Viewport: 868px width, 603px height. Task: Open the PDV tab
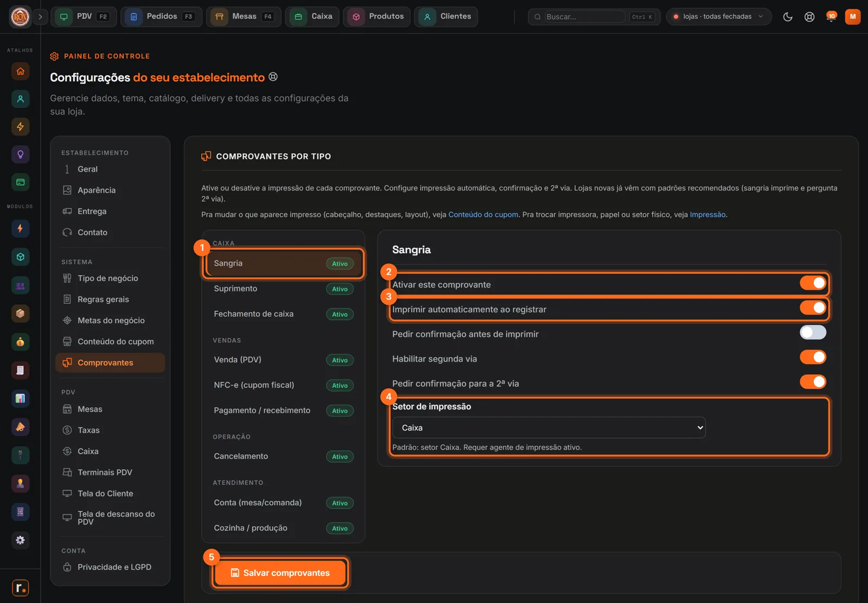click(x=84, y=17)
